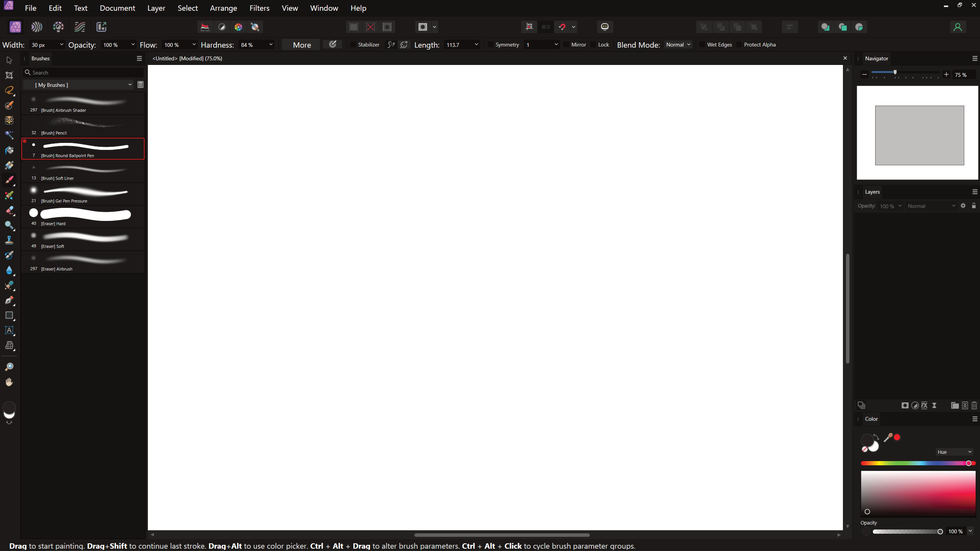Click the More brush settings button
980x551 pixels.
click(x=301, y=45)
